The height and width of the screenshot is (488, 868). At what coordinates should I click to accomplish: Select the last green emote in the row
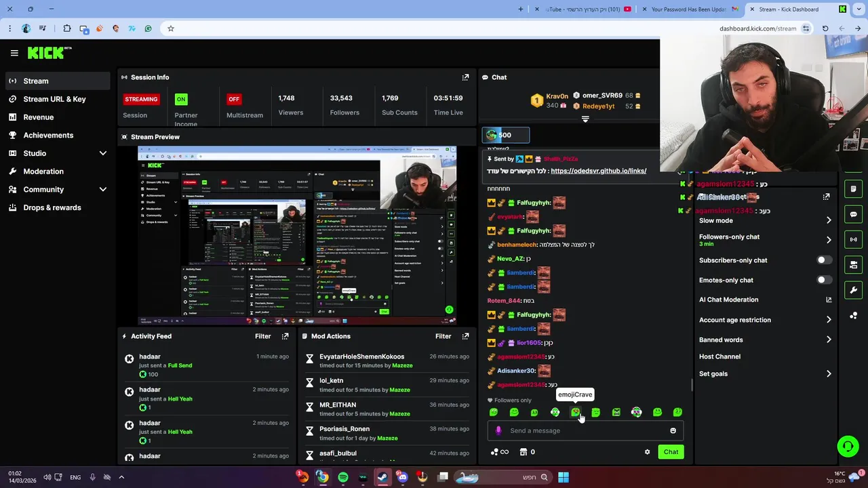click(677, 412)
